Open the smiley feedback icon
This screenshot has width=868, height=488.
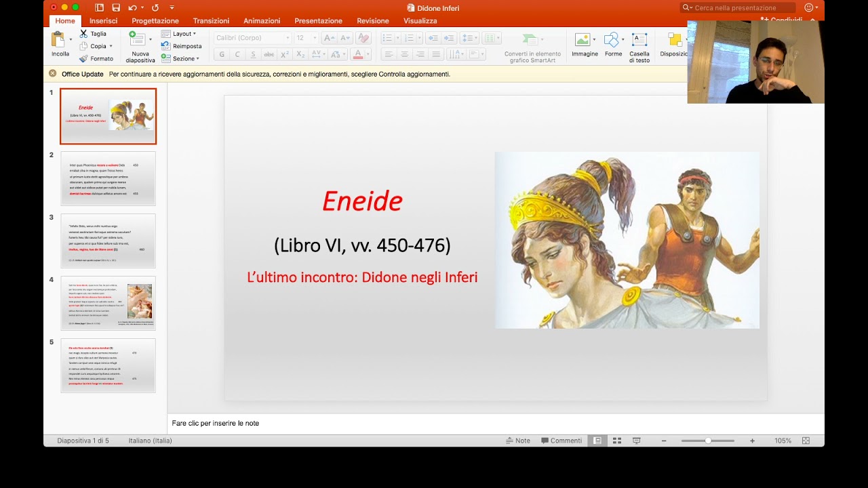pyautogui.click(x=808, y=7)
